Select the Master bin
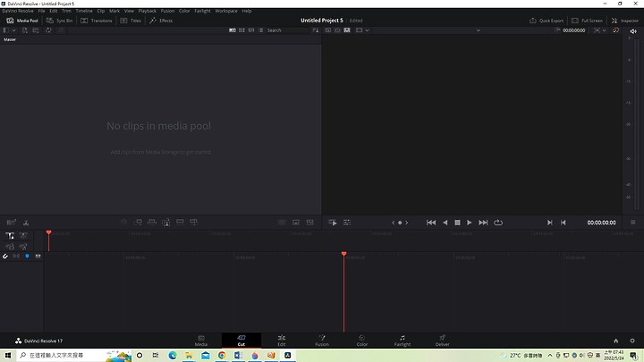The image size is (644, 362). tap(10, 40)
